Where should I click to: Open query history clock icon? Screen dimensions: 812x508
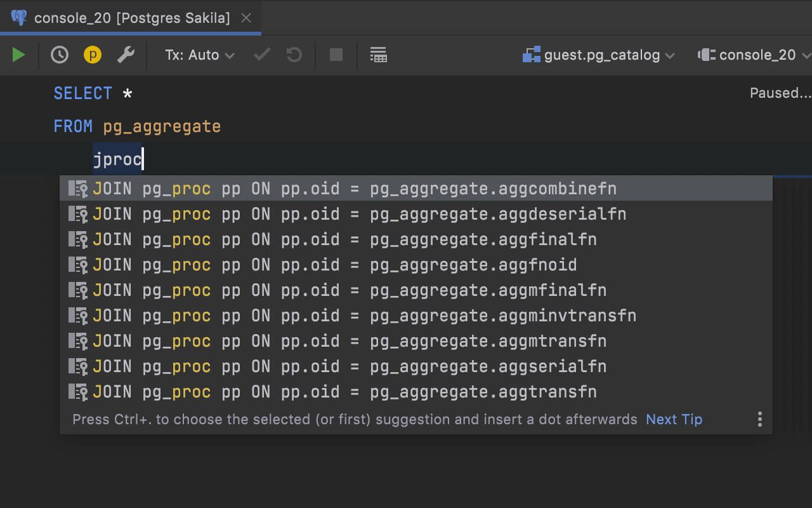coord(60,55)
